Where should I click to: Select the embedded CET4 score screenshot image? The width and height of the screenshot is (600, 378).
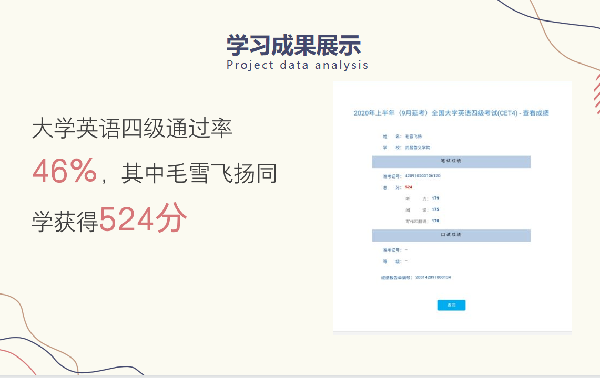click(452, 208)
